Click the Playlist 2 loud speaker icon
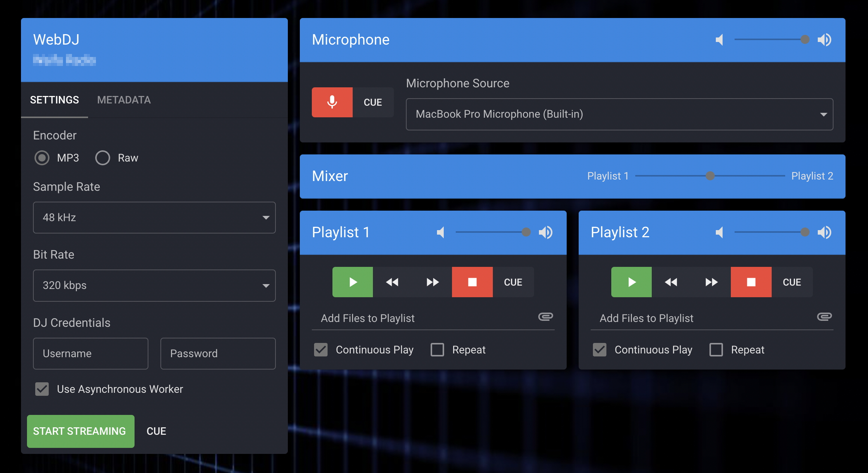 (825, 232)
